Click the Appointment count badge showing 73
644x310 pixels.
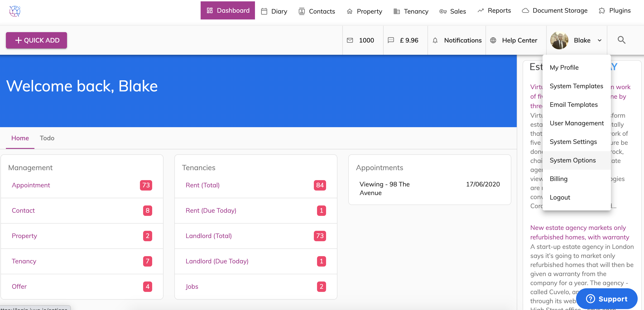(146, 185)
